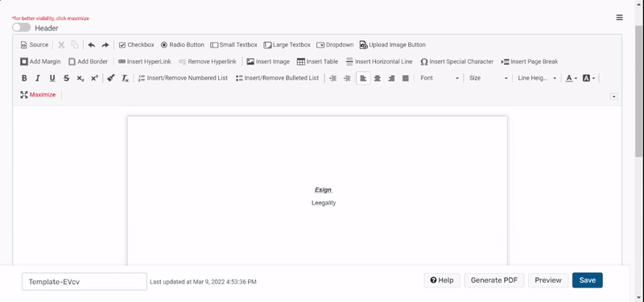This screenshot has width=644, height=302.
Task: Open the Background Color picker
Action: pos(588,78)
